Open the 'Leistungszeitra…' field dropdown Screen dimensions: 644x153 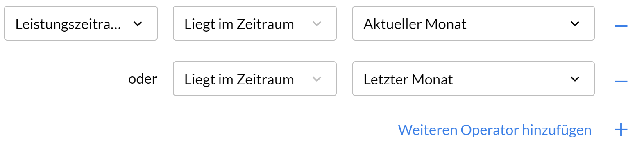pos(81,23)
